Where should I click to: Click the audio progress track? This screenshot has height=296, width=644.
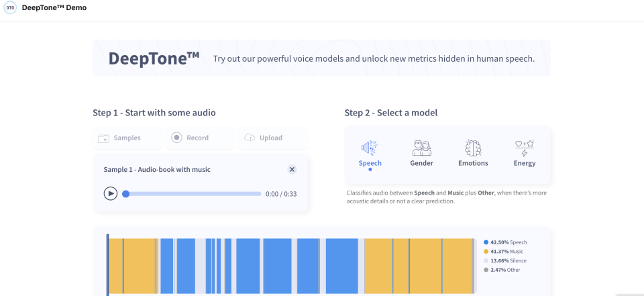coord(191,193)
